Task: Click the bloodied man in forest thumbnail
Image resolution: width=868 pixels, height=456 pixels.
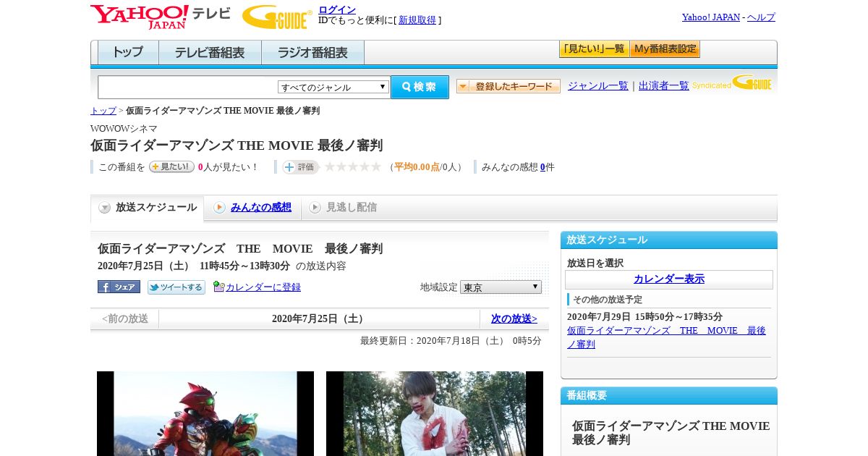Action: [x=435, y=413]
